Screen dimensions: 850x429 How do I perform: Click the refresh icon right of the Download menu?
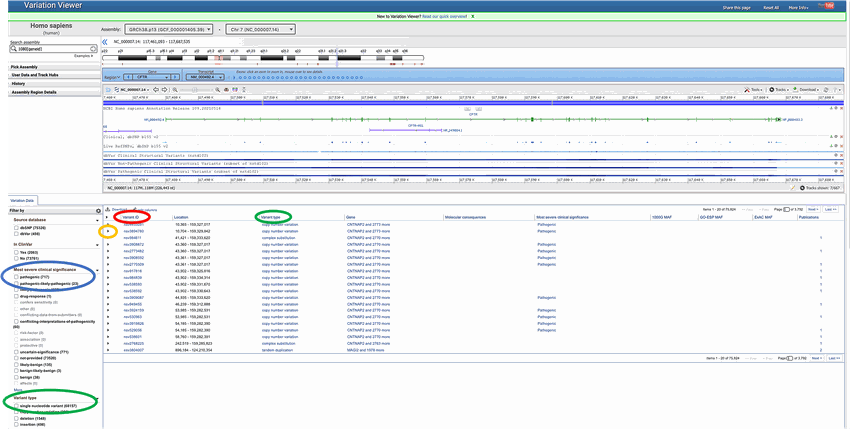pos(826,90)
